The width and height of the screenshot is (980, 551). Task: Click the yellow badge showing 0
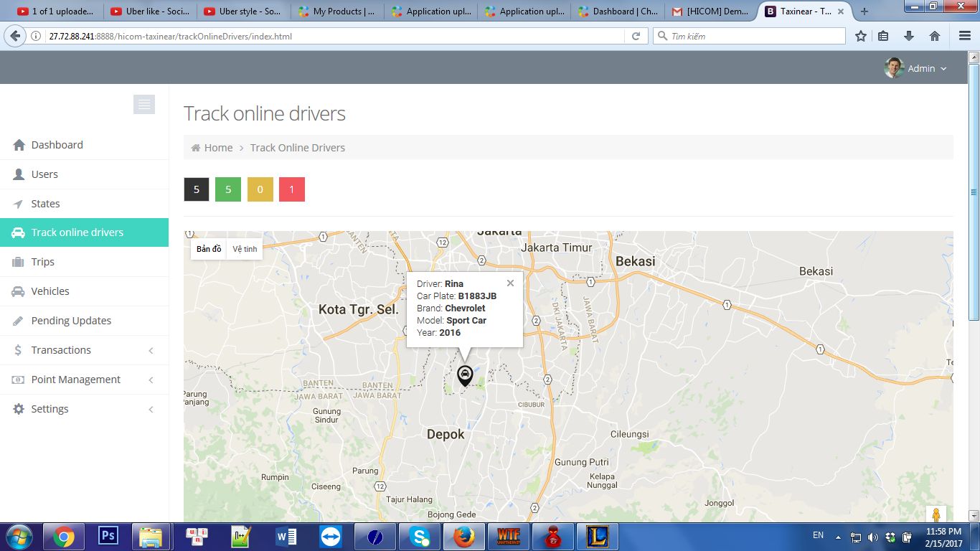(260, 189)
